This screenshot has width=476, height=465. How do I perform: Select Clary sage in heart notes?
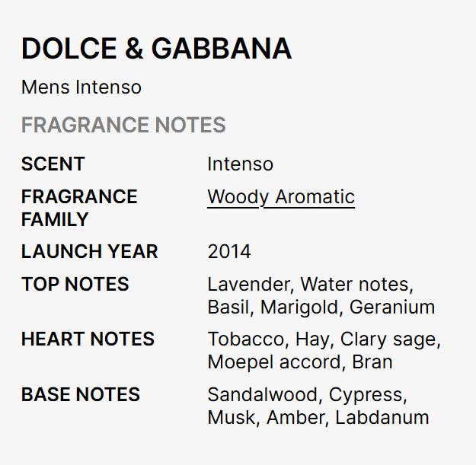pos(389,339)
